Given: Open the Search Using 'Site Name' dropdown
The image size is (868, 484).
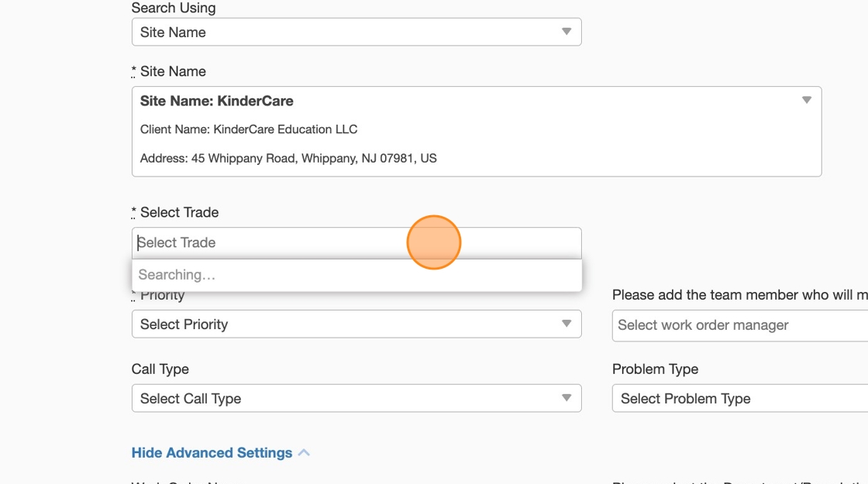Looking at the screenshot, I should (x=356, y=32).
